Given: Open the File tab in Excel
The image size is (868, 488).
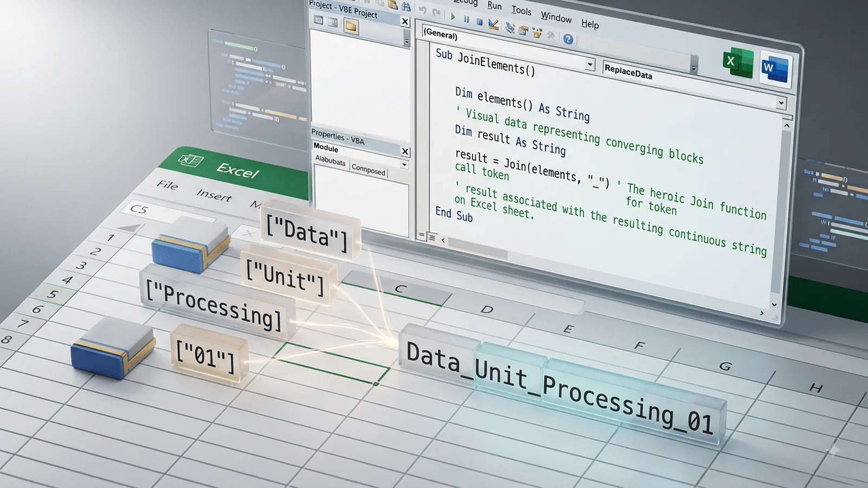Looking at the screenshot, I should (167, 185).
